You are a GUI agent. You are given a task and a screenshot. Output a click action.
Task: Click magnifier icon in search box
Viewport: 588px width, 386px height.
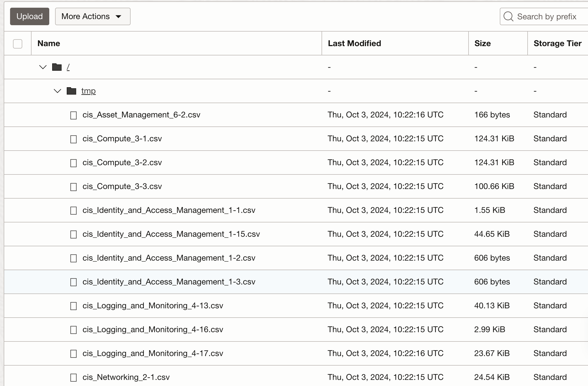[508, 16]
